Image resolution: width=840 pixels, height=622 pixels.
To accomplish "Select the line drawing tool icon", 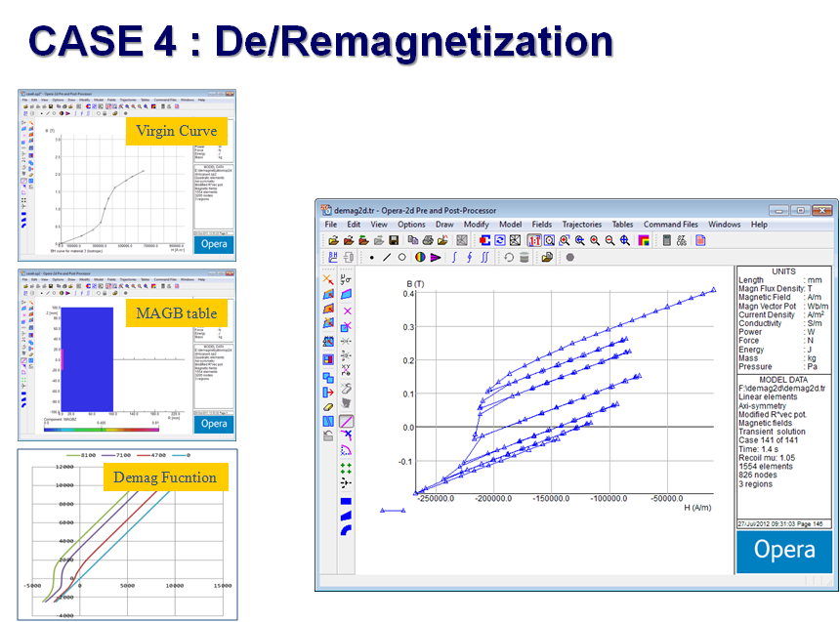I will click(x=388, y=258).
